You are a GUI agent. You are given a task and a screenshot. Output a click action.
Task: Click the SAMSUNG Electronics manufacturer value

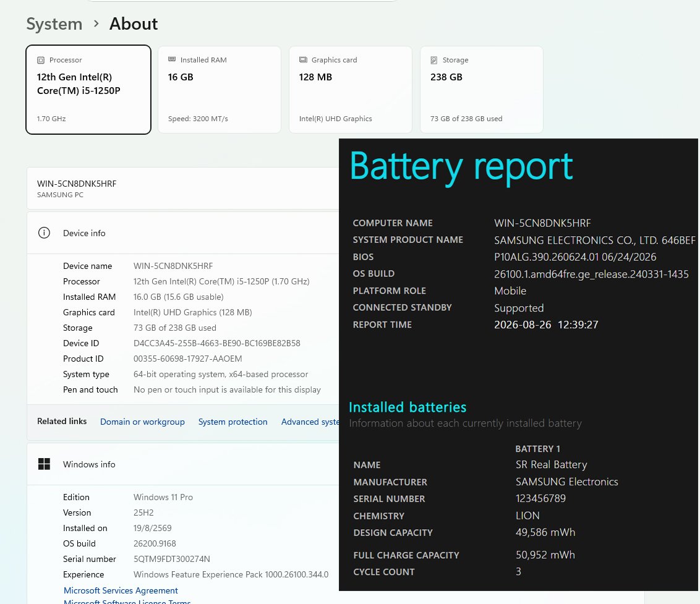[567, 482]
